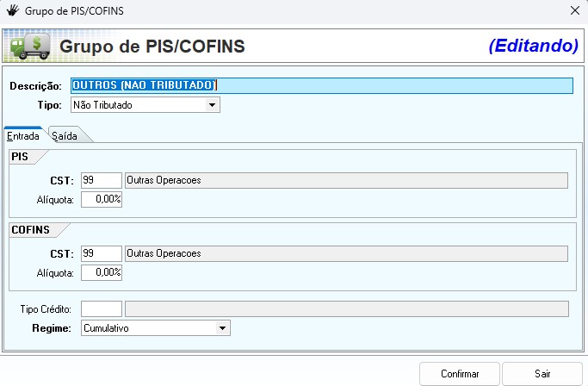Click the Descrição text field
The width and height of the screenshot is (588, 386).
coord(321,85)
